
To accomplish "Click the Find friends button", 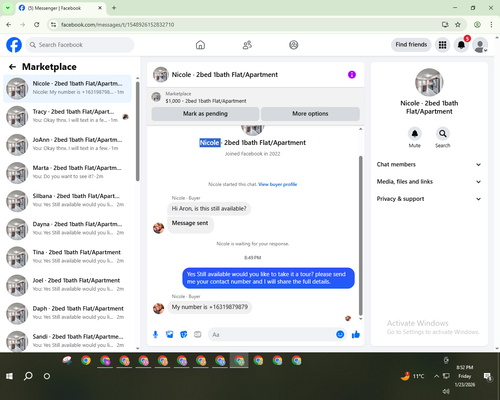I will pyautogui.click(x=411, y=45).
